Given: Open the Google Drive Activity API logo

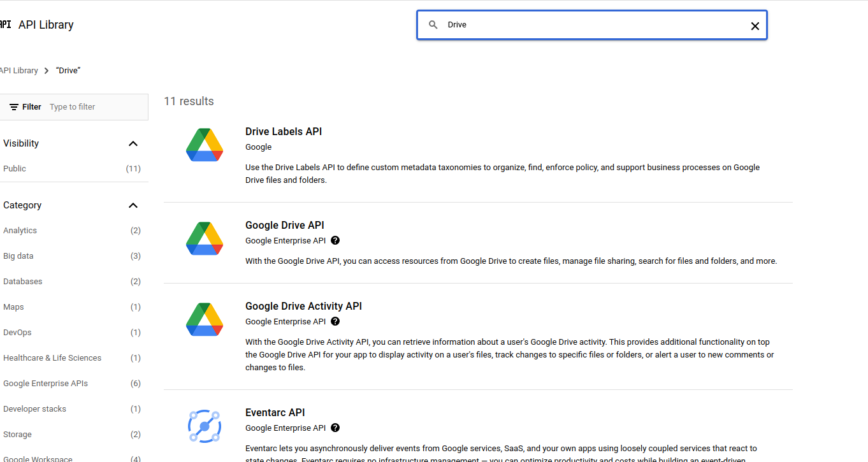Looking at the screenshot, I should coord(205,319).
